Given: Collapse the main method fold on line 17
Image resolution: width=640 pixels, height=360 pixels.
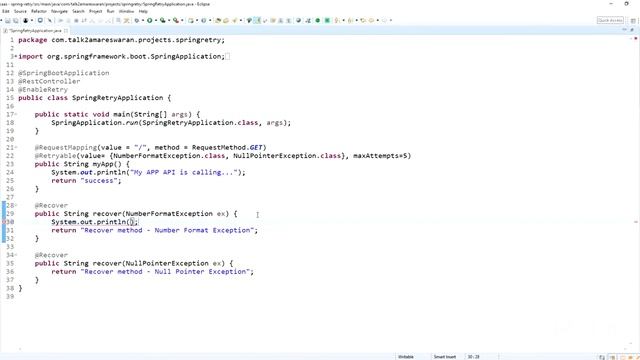Looking at the screenshot, I should (16, 114).
